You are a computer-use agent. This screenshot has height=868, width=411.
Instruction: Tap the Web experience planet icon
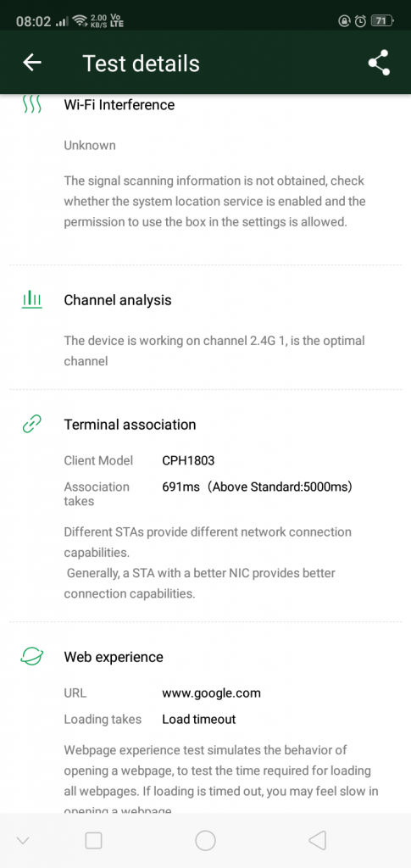click(x=32, y=657)
